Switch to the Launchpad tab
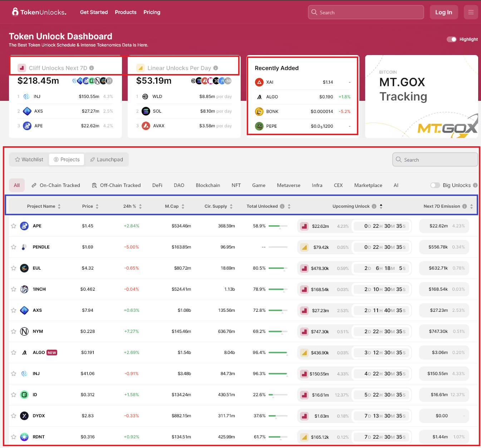Screen dimensions: 481x448 [x=107, y=159]
